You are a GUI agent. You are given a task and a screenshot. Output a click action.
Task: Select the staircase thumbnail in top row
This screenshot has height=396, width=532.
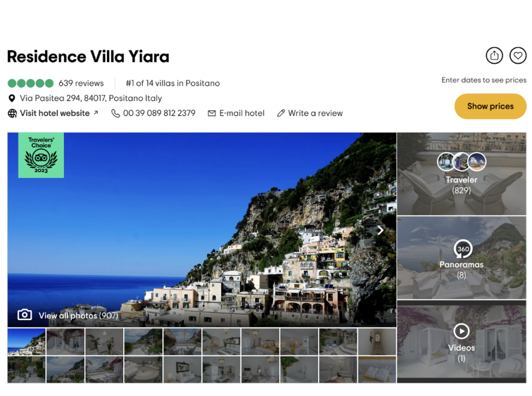pyautogui.click(x=377, y=342)
